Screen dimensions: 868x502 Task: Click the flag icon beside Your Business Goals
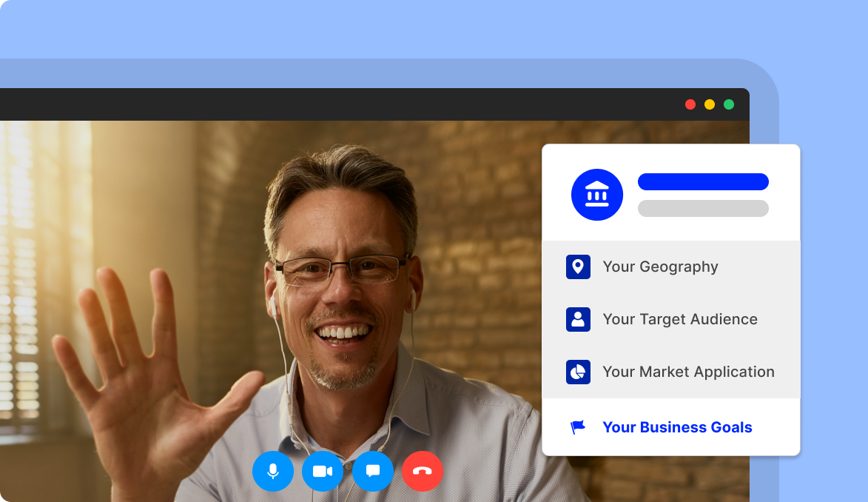tap(578, 427)
